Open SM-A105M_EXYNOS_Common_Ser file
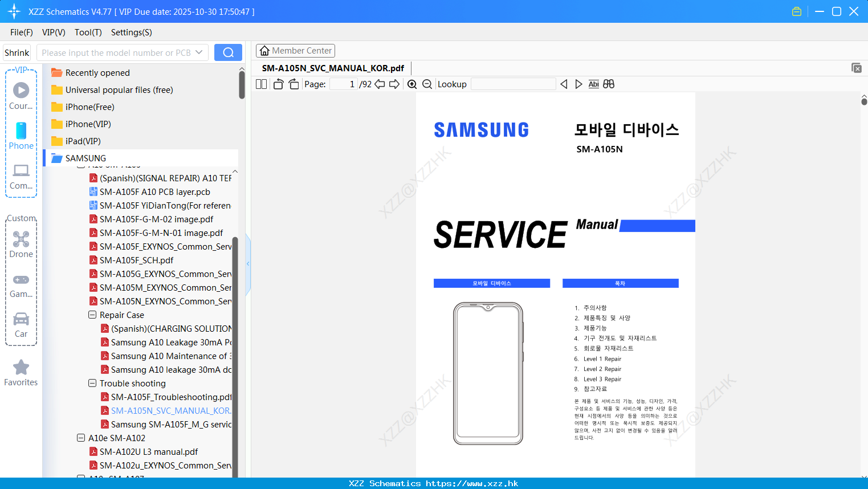 (x=165, y=287)
